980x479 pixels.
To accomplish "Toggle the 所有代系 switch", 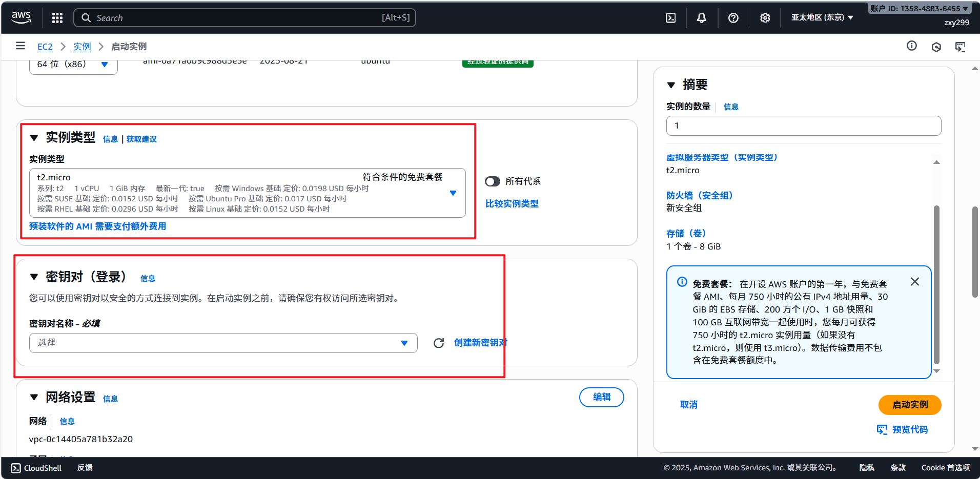I will (x=493, y=181).
